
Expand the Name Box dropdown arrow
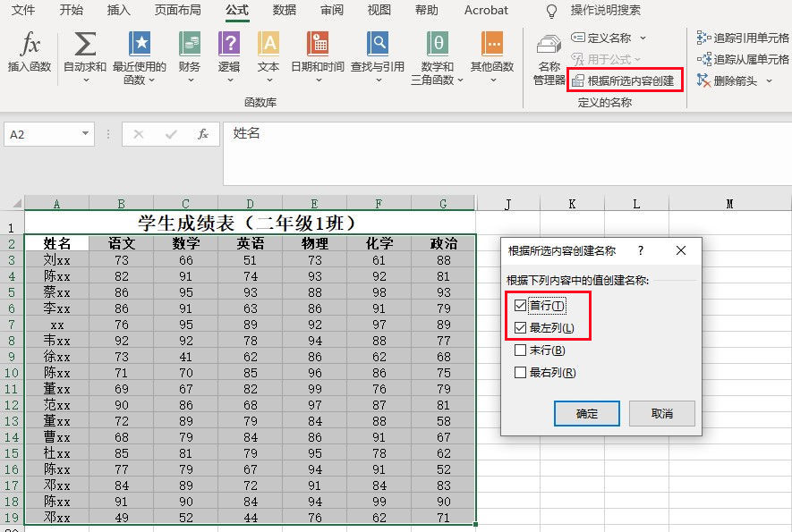[85, 134]
